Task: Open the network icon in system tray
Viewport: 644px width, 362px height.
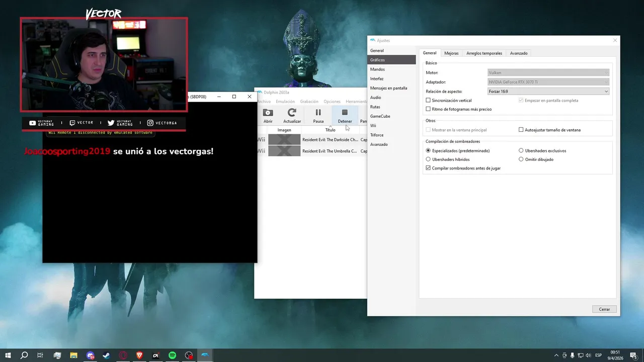Action: (x=580, y=355)
